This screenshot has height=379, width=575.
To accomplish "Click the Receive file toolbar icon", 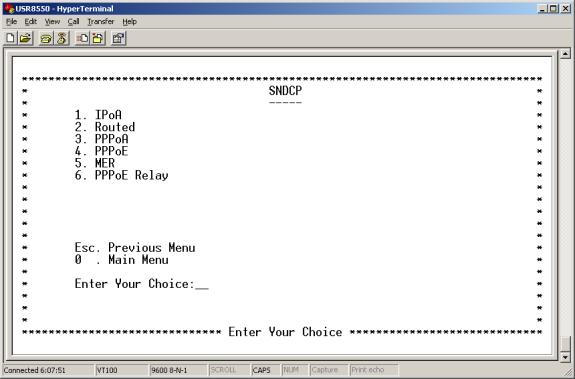I will [98, 38].
